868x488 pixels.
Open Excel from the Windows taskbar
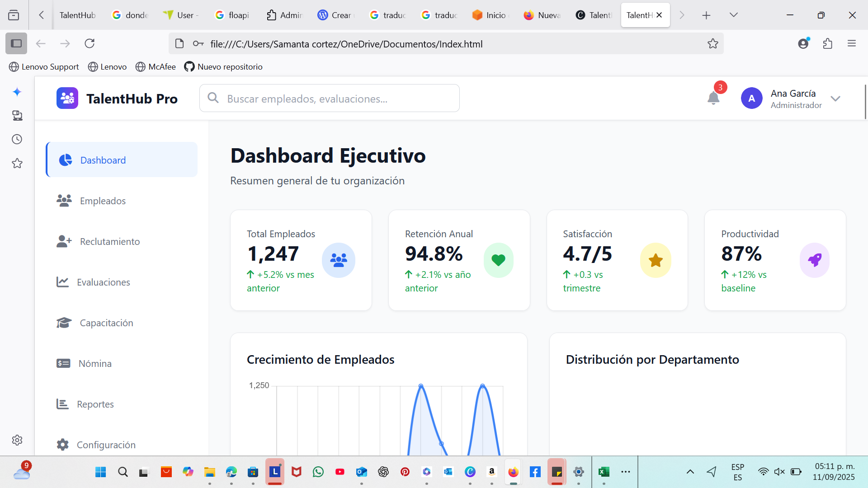[604, 472]
